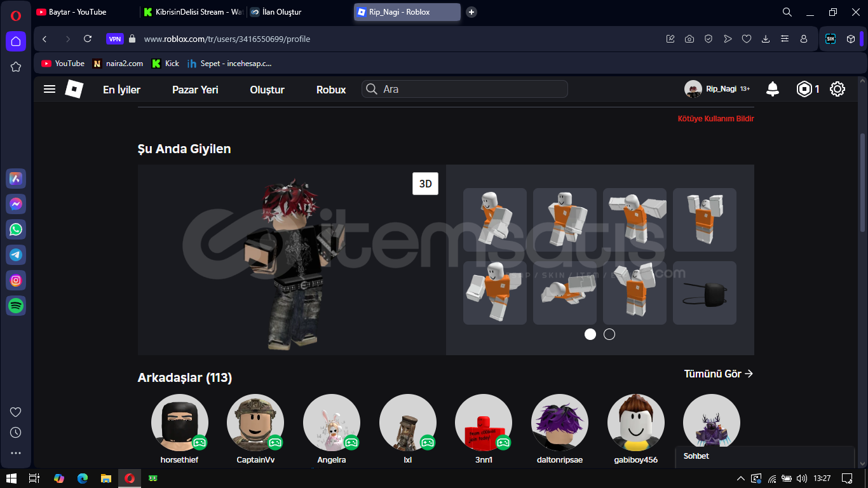868x488 pixels.
Task: Open the downloads icon in address bar
Action: 766,39
